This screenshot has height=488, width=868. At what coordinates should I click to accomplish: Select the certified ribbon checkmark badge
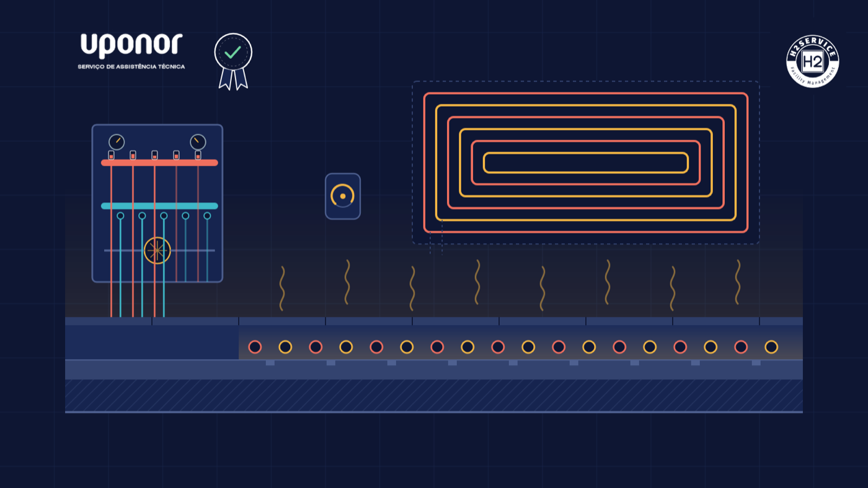tap(233, 61)
